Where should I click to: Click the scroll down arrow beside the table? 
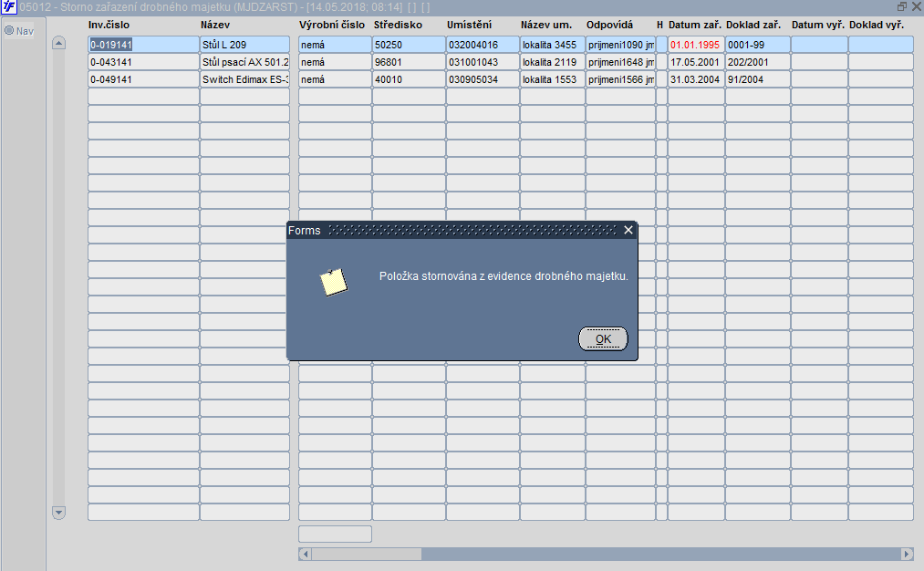tap(58, 512)
